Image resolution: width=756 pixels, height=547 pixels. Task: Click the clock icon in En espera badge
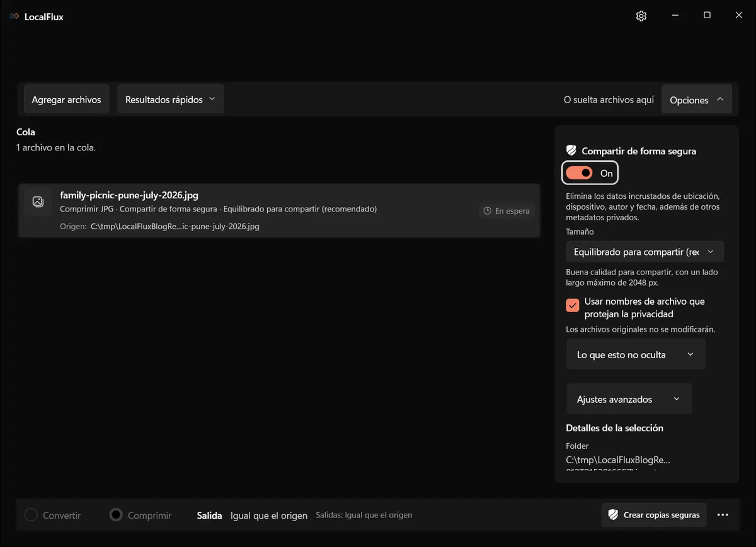point(487,211)
